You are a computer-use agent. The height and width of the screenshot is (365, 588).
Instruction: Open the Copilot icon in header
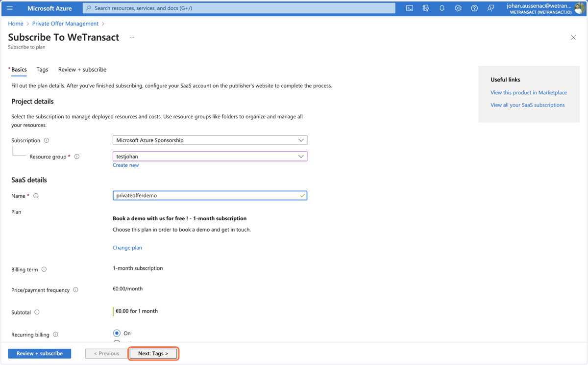click(x=426, y=8)
